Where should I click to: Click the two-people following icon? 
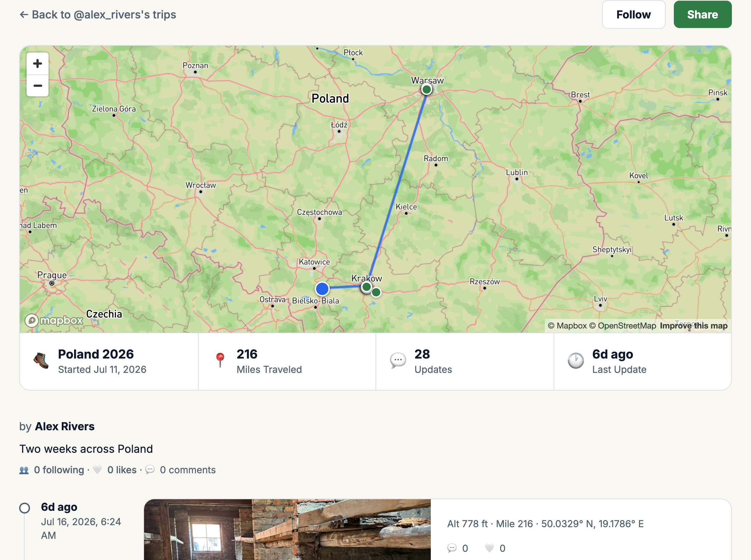(x=24, y=470)
